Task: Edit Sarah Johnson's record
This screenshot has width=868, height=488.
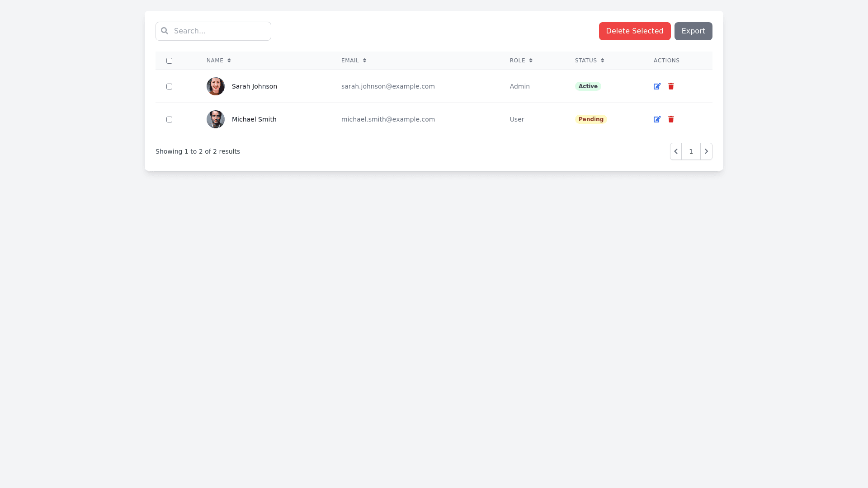Action: coord(657,86)
